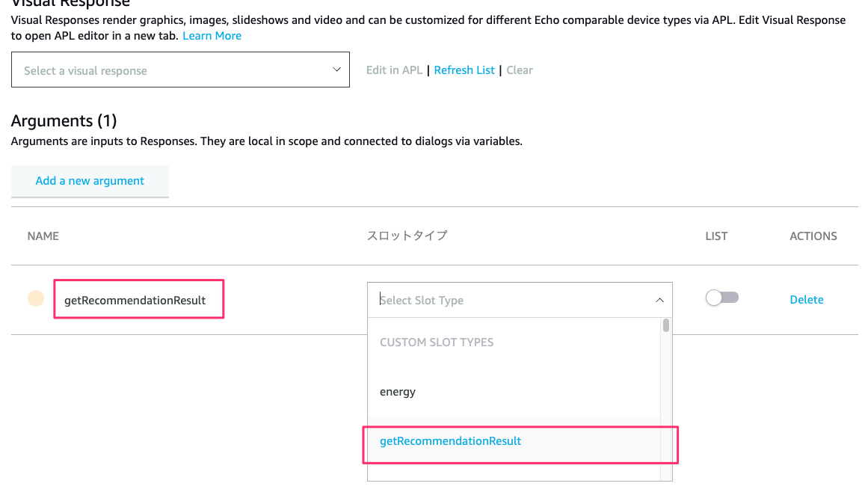
Task: Open the Learn More link
Action: (212, 36)
